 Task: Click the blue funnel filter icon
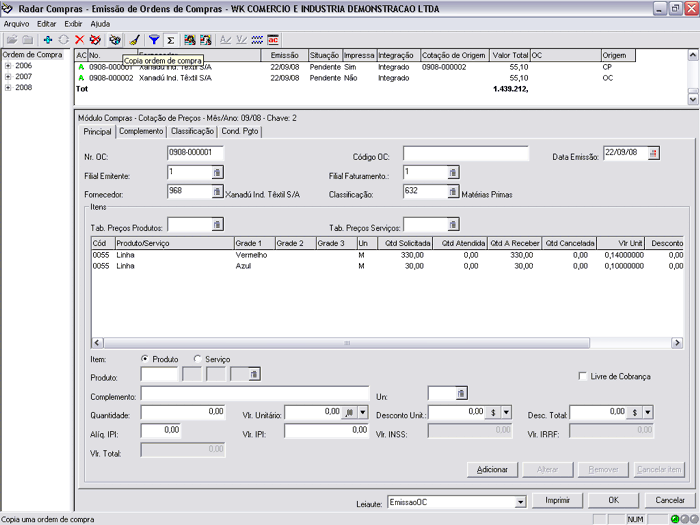154,39
